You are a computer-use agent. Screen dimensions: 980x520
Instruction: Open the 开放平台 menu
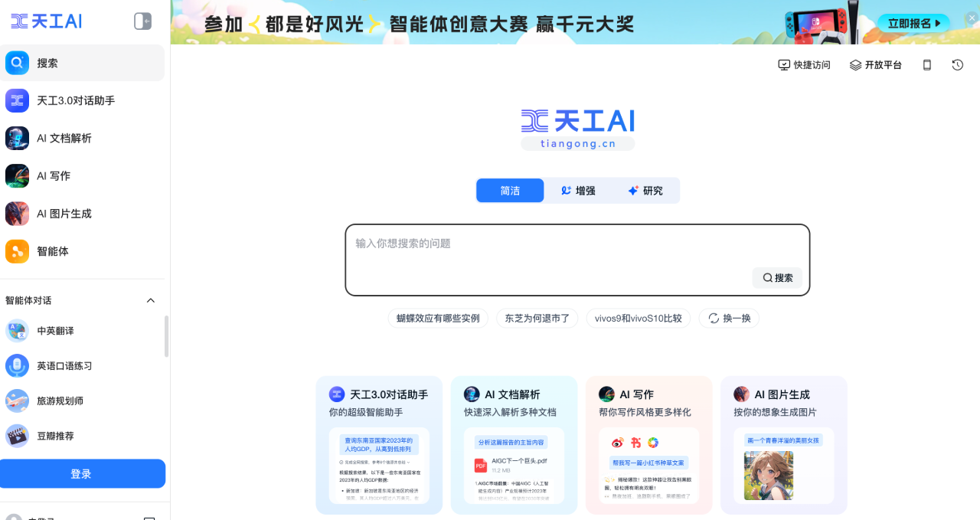click(875, 65)
